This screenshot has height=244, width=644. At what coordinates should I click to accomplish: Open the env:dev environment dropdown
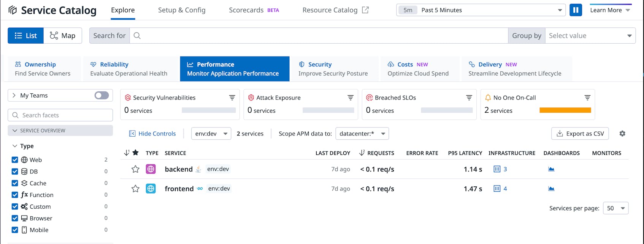(211, 134)
